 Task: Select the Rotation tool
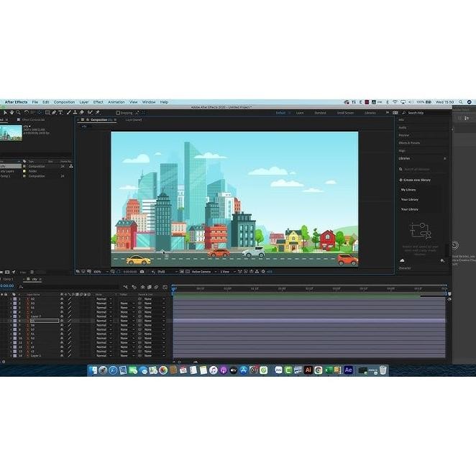point(26,113)
